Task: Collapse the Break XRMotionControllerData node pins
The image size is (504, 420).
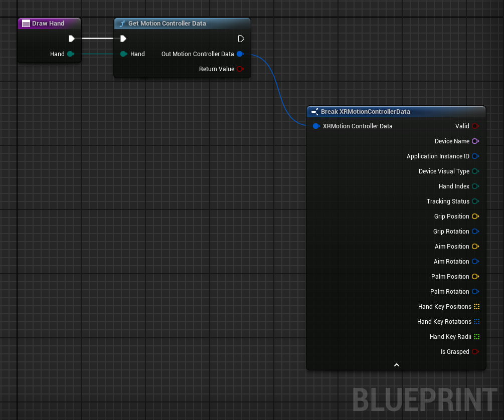Action: (396, 365)
